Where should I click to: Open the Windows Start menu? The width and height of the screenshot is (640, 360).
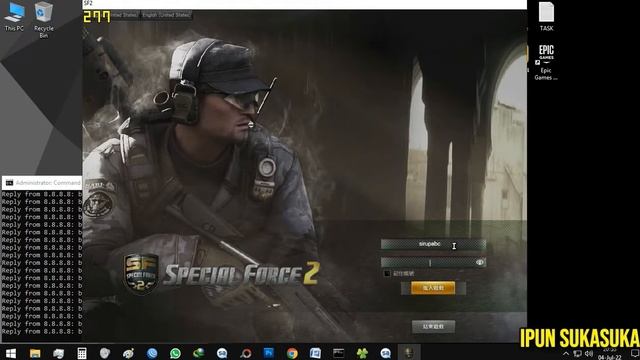tap(11, 353)
